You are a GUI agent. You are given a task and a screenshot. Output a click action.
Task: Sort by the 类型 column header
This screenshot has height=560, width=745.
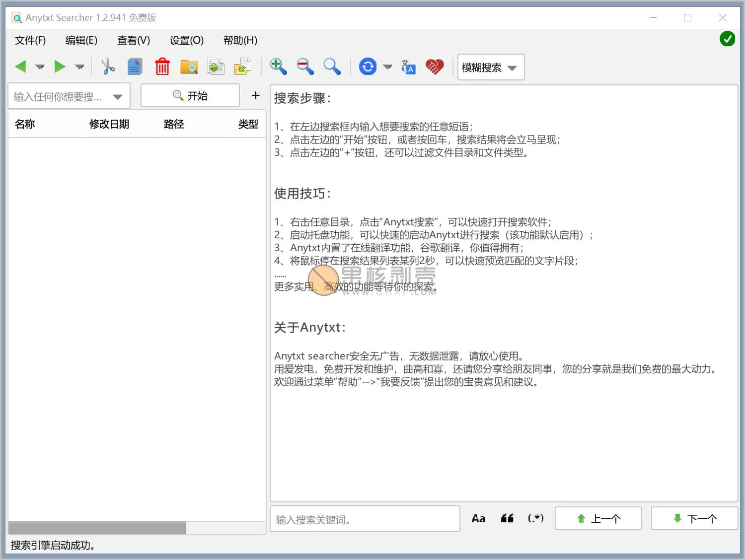coord(248,124)
